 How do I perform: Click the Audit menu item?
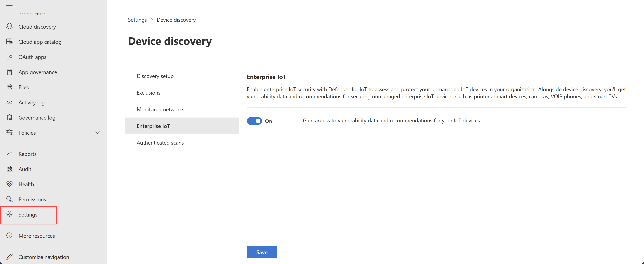(25, 169)
